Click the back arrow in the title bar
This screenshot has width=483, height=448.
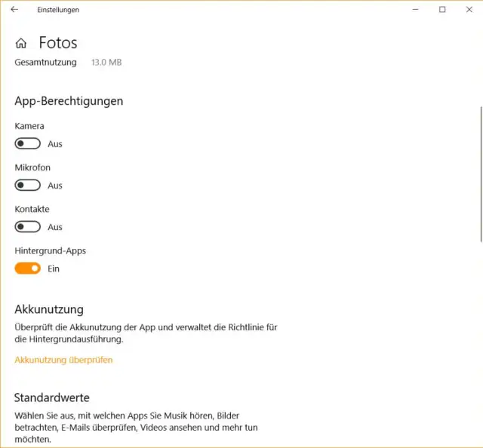tap(14, 10)
